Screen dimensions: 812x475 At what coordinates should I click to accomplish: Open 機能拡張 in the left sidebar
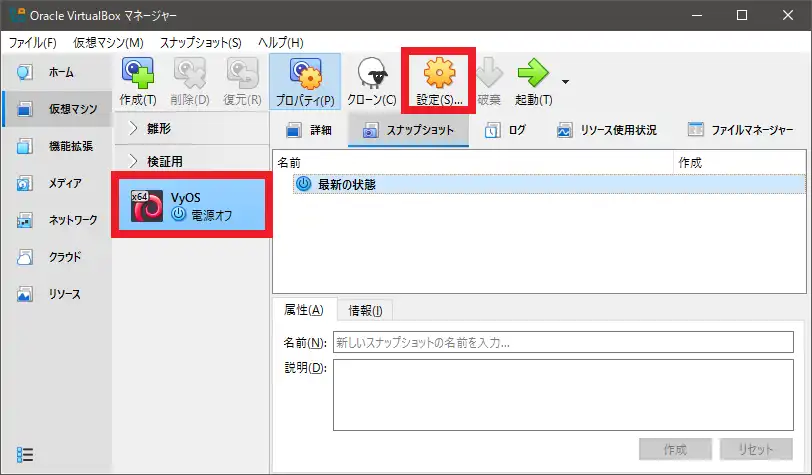point(57,147)
